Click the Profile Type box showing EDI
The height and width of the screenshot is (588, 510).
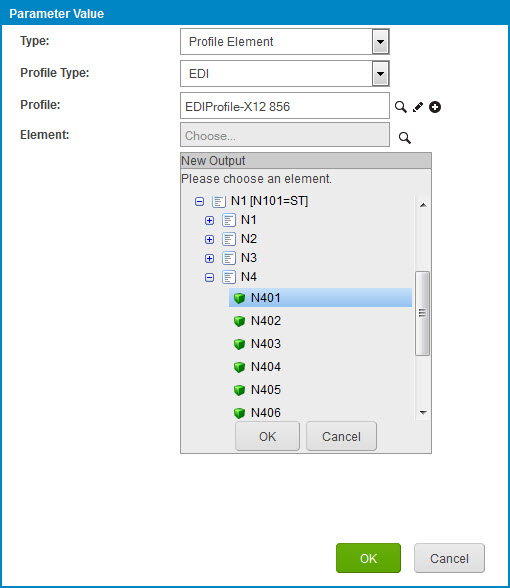pos(285,74)
